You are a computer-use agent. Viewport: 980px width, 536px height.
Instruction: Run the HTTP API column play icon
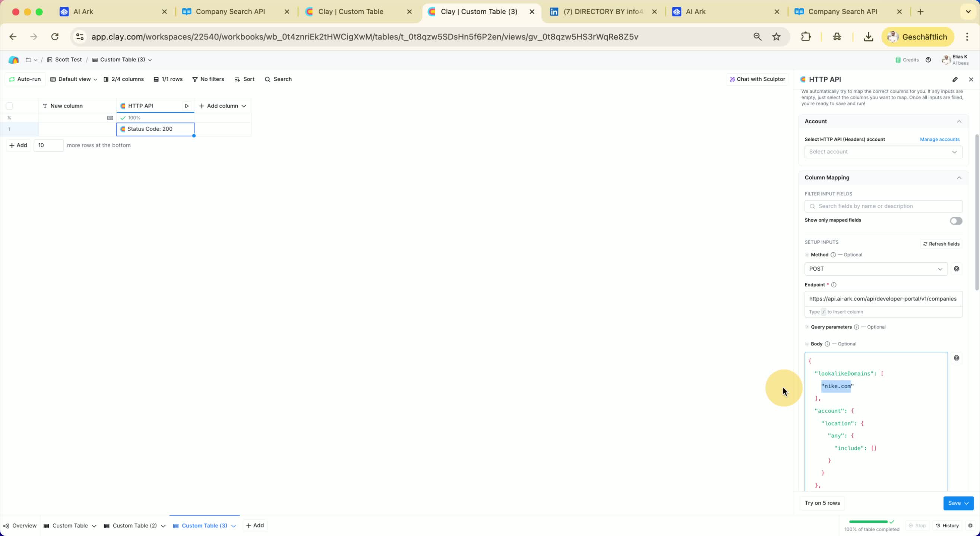point(187,106)
